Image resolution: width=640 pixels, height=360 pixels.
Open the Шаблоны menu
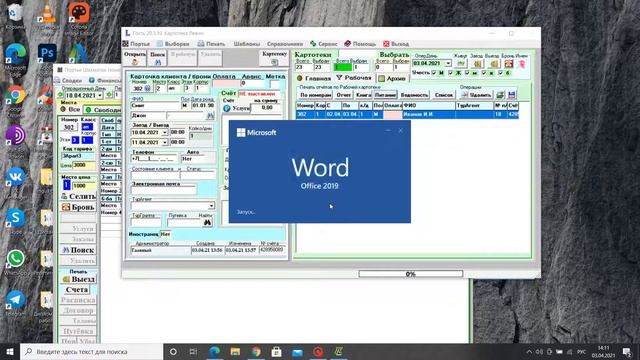point(247,44)
